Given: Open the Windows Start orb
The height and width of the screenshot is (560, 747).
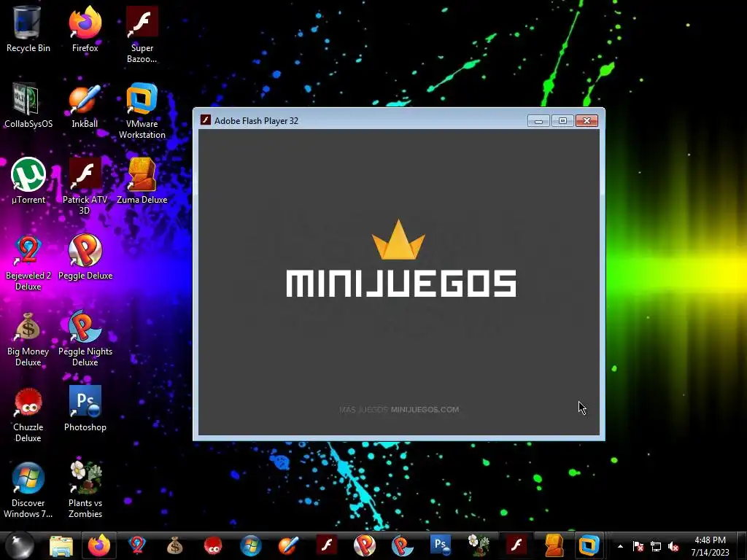Looking at the screenshot, I should tap(20, 545).
